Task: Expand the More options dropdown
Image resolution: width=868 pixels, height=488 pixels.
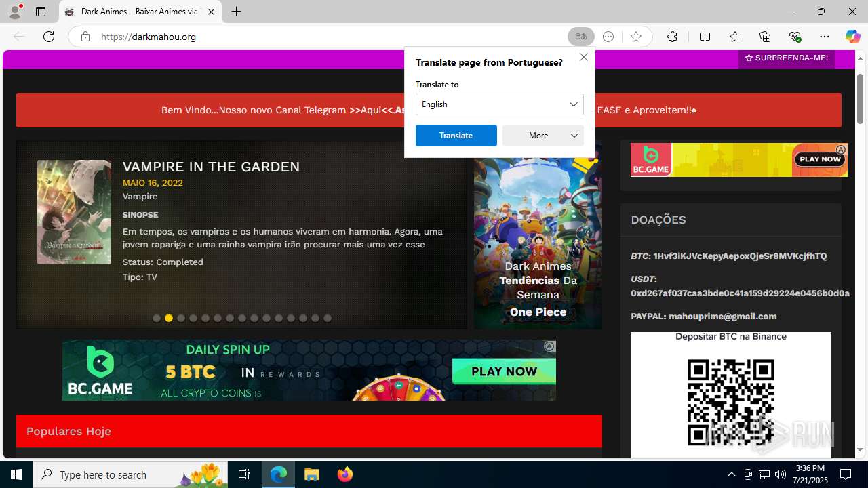Action: 542,136
